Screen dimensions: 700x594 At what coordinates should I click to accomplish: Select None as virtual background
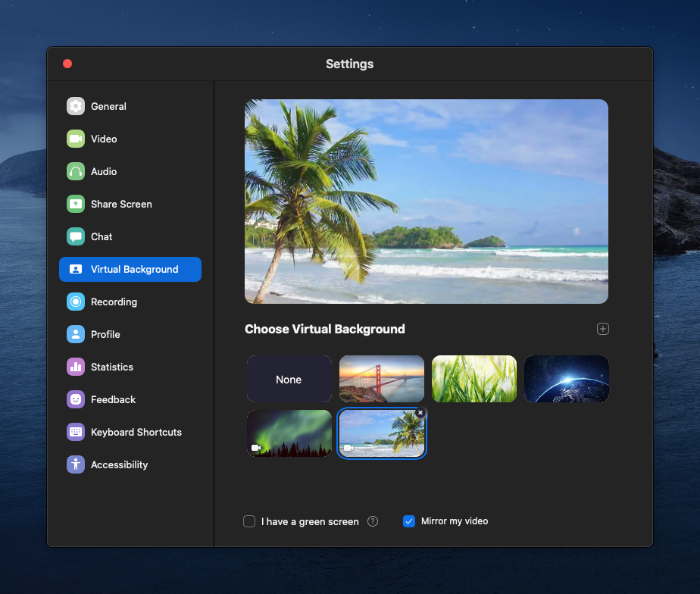289,379
